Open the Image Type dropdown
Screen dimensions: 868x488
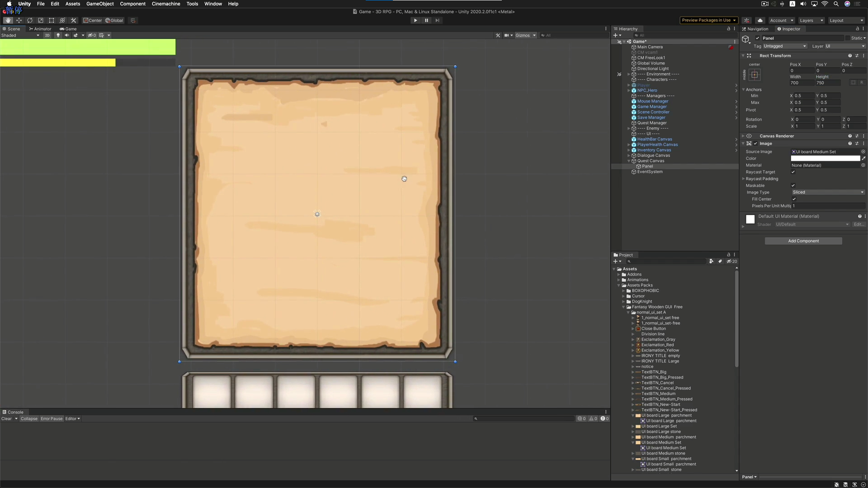pyautogui.click(x=828, y=192)
